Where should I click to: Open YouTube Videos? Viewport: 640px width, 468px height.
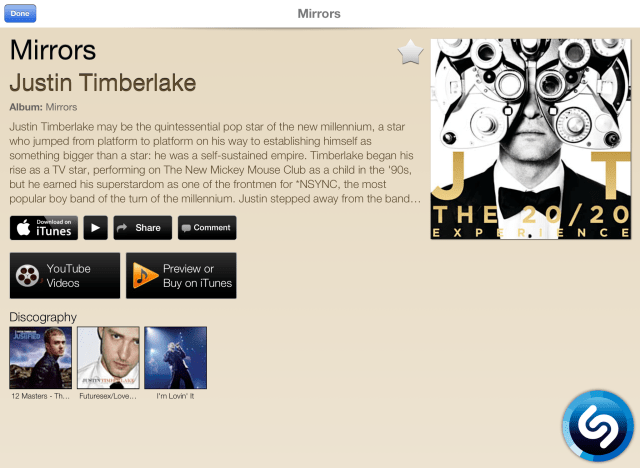pyautogui.click(x=65, y=275)
